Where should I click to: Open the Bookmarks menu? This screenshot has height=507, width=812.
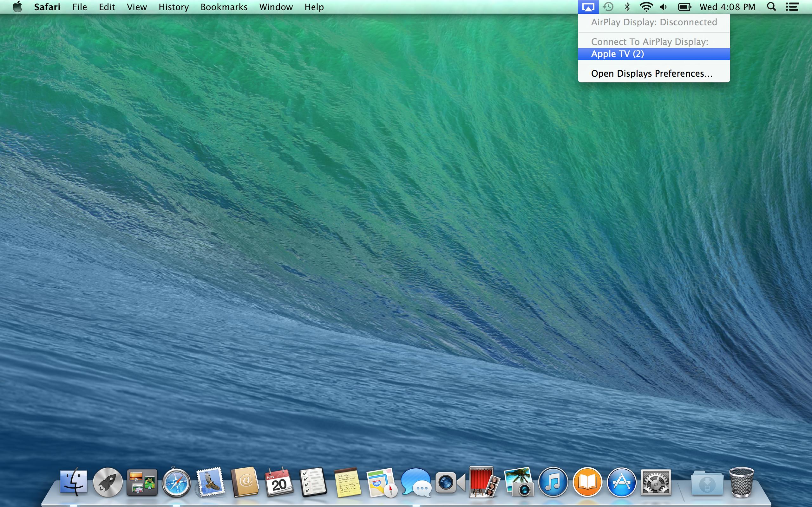(x=224, y=7)
